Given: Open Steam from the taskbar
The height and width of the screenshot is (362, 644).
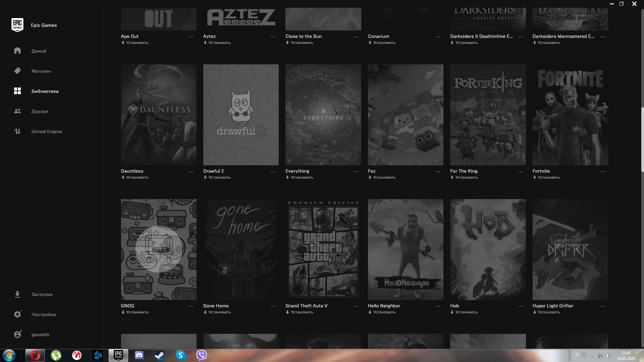Looking at the screenshot, I should coord(160,355).
